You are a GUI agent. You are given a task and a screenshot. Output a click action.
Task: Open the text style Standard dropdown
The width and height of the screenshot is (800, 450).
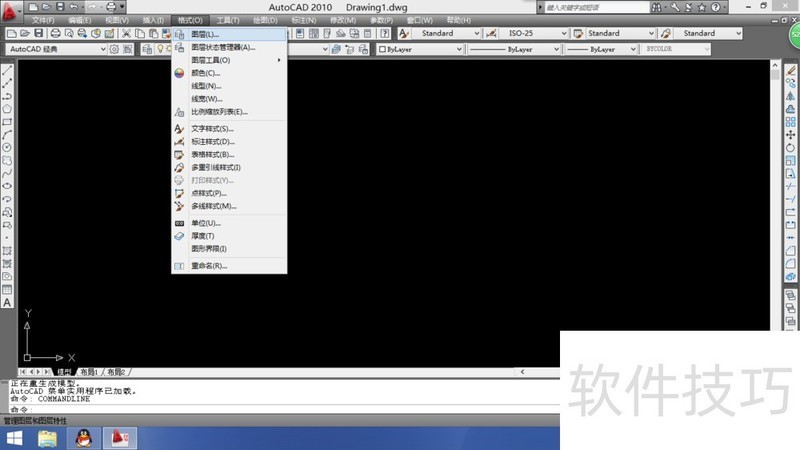[x=446, y=33]
